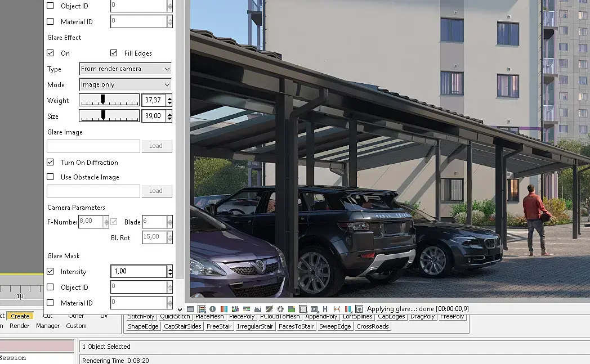Image resolution: width=590 pixels, height=364 pixels.
Task: Toggle the Fill Edges checkbox
Action: pyautogui.click(x=114, y=53)
